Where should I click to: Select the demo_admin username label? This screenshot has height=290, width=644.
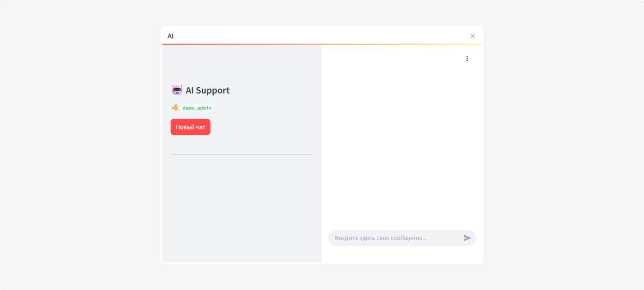197,108
